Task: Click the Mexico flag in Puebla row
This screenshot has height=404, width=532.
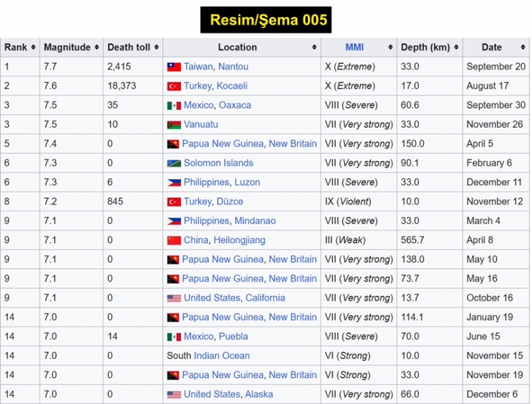Action: click(x=174, y=337)
